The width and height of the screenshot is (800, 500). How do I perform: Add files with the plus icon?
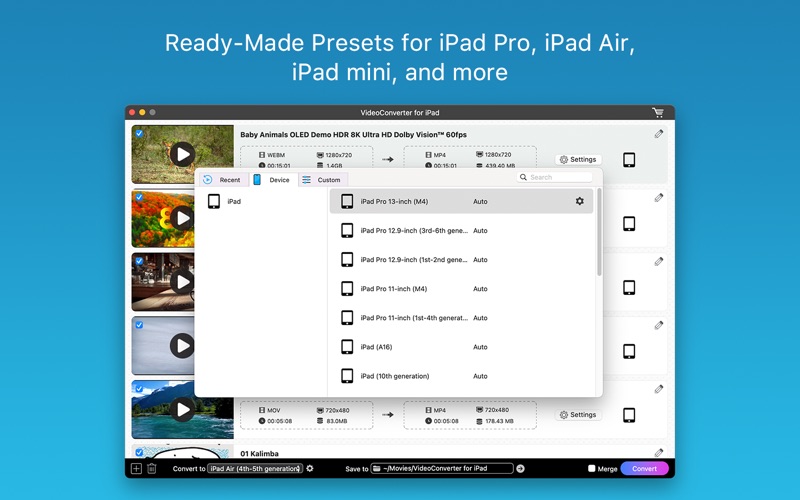coord(136,468)
